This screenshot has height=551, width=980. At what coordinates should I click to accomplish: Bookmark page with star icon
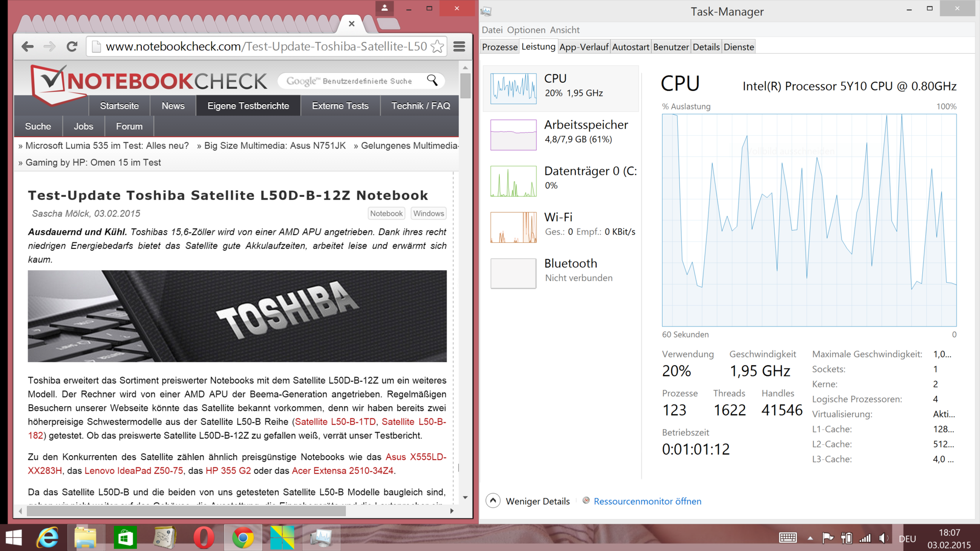click(x=437, y=46)
